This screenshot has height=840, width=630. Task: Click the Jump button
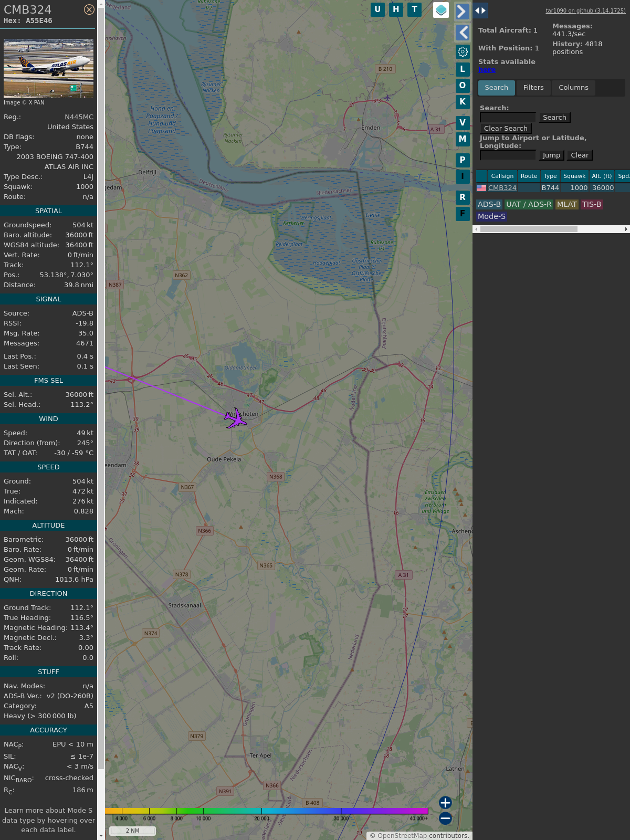551,155
